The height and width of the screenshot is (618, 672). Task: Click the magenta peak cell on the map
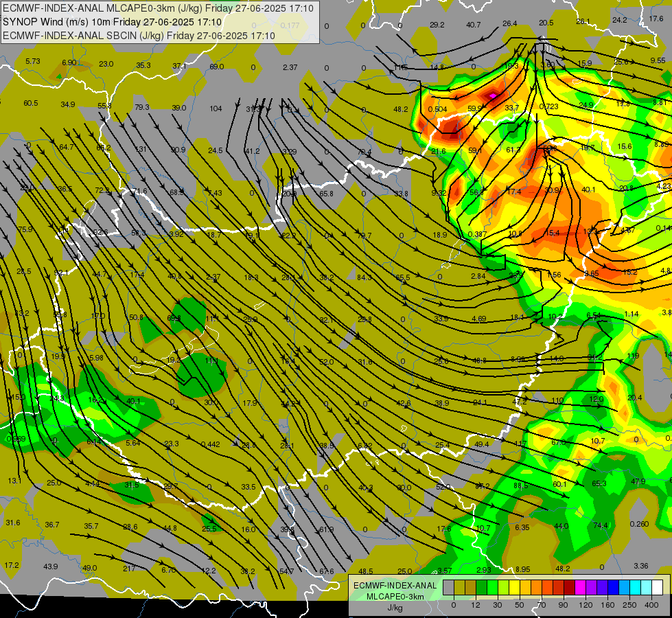[x=493, y=95]
